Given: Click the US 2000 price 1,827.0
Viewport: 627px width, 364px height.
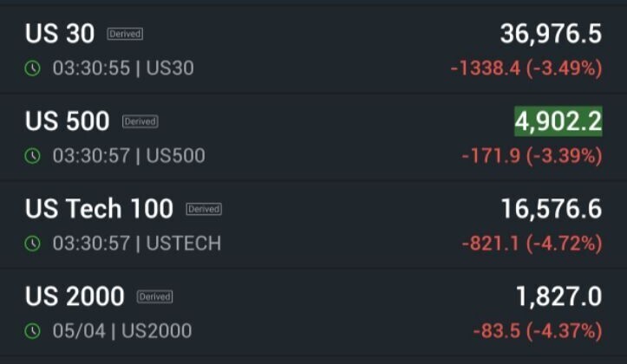Looking at the screenshot, I should pyautogui.click(x=558, y=296).
